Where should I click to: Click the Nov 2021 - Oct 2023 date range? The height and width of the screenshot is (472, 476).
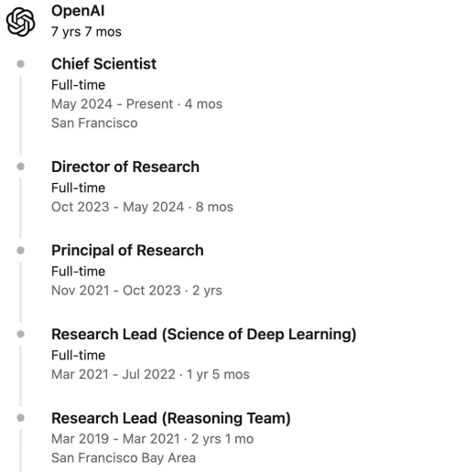116,291
